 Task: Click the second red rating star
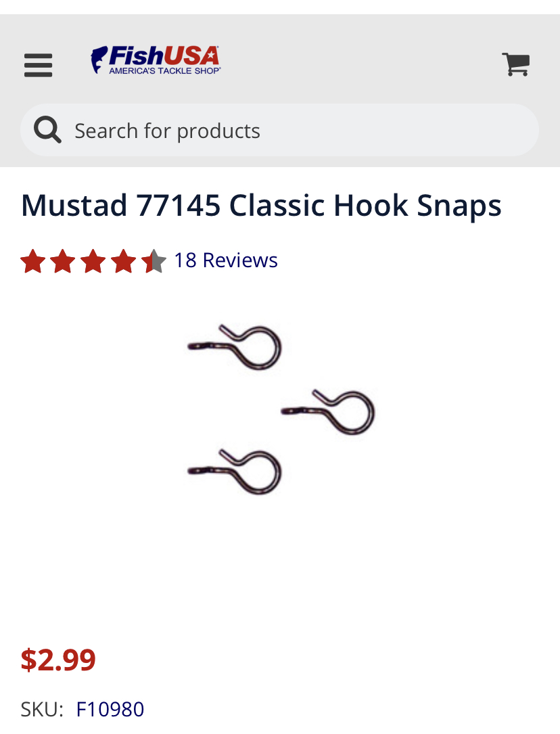(x=63, y=261)
